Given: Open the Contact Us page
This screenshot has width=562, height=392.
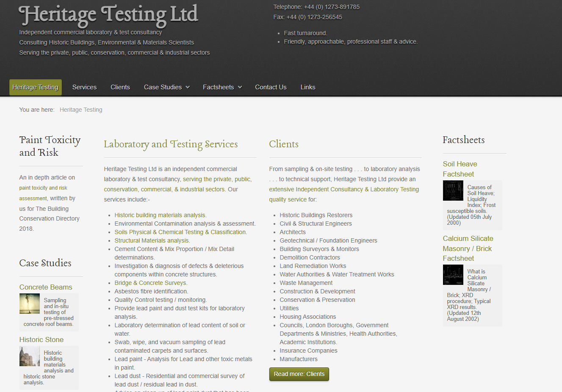Looking at the screenshot, I should click(271, 87).
